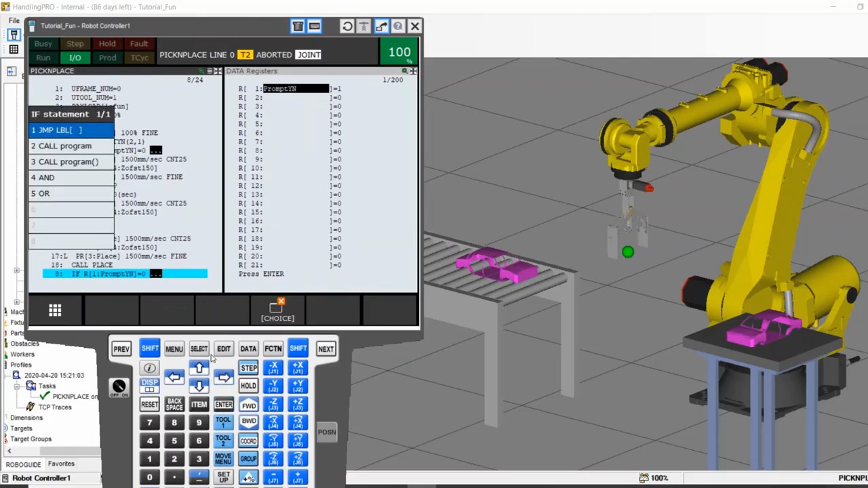Click the teach pendant view icon in title bar

click(x=298, y=26)
